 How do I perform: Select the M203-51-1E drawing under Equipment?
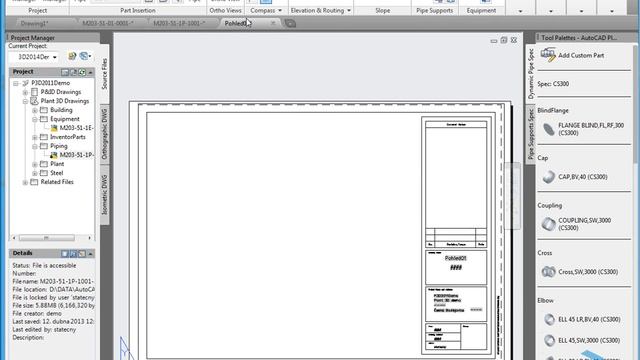pos(72,128)
